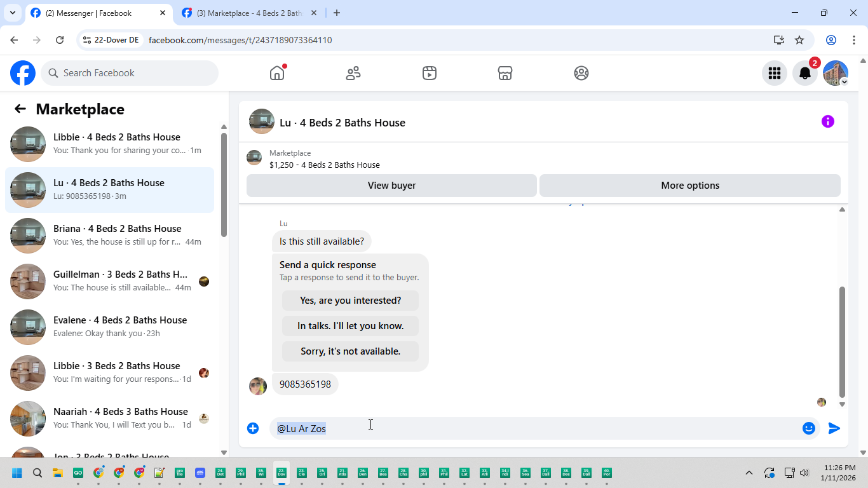Click the plus icon for more message actions
The image size is (868, 488).
click(x=253, y=428)
